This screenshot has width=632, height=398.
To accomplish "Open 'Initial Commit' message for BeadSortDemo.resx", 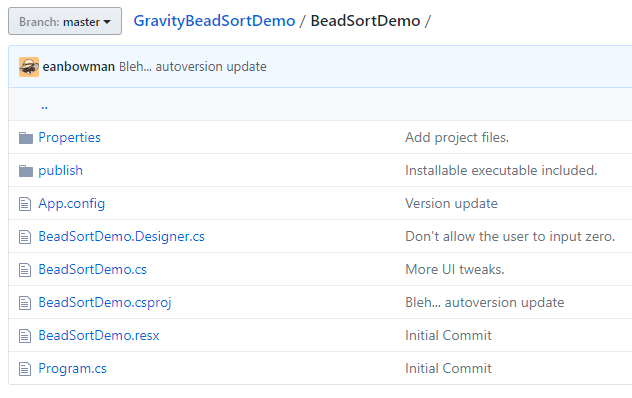I will click(x=448, y=336).
